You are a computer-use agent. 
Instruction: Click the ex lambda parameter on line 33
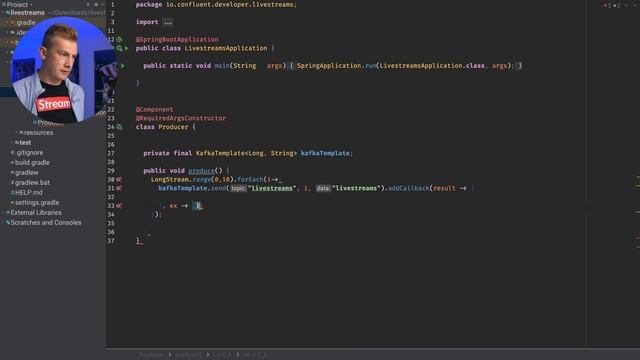click(173, 206)
